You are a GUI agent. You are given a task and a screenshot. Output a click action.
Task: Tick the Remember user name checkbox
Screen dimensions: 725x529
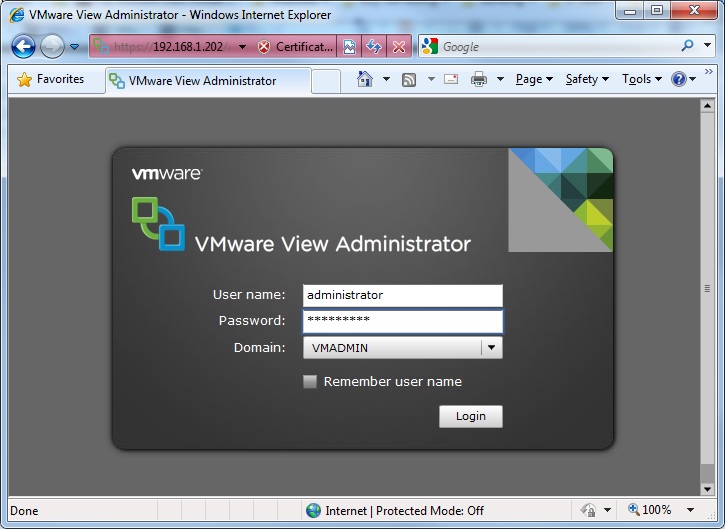[x=310, y=381]
